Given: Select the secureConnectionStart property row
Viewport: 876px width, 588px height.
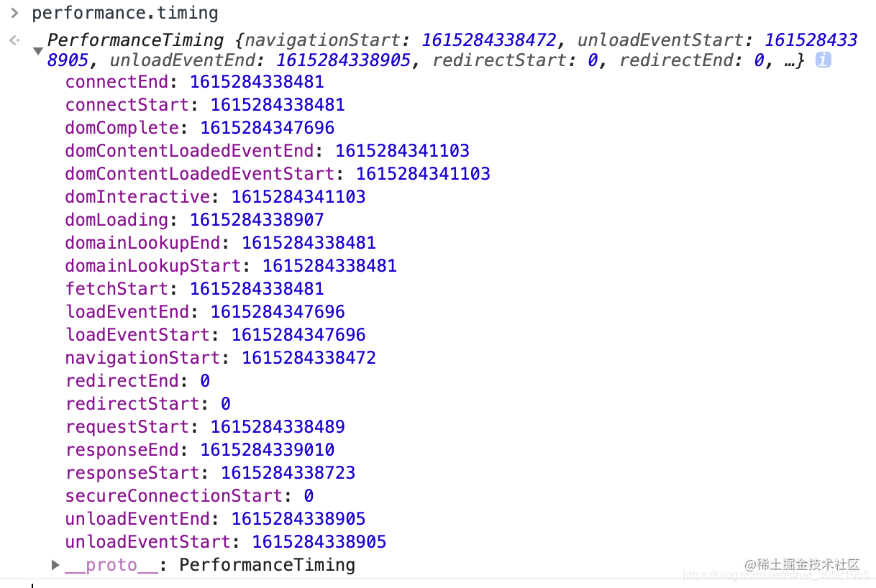Looking at the screenshot, I should [190, 496].
